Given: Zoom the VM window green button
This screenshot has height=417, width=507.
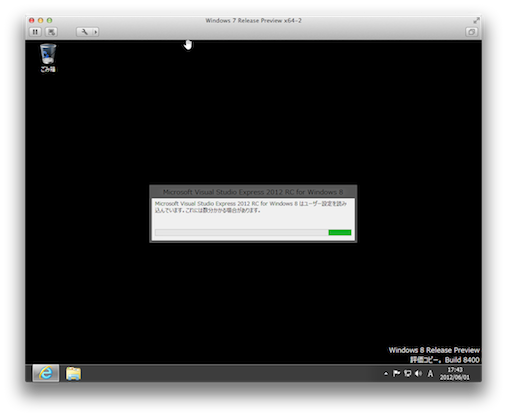Looking at the screenshot, I should 49,20.
